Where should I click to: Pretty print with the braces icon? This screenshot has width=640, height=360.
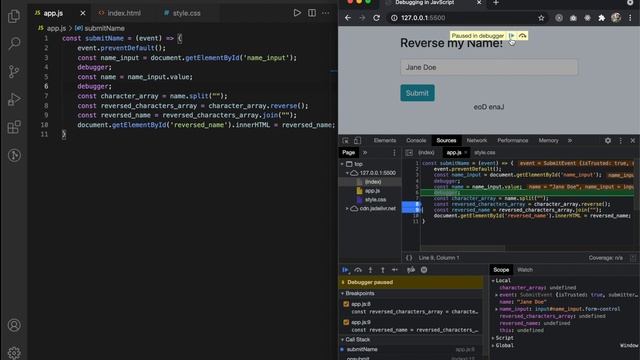pos(409,258)
